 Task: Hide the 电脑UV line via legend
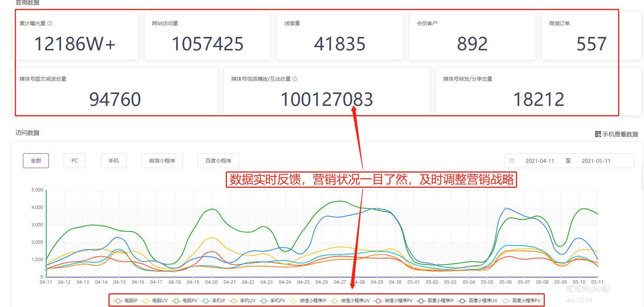coord(155,301)
